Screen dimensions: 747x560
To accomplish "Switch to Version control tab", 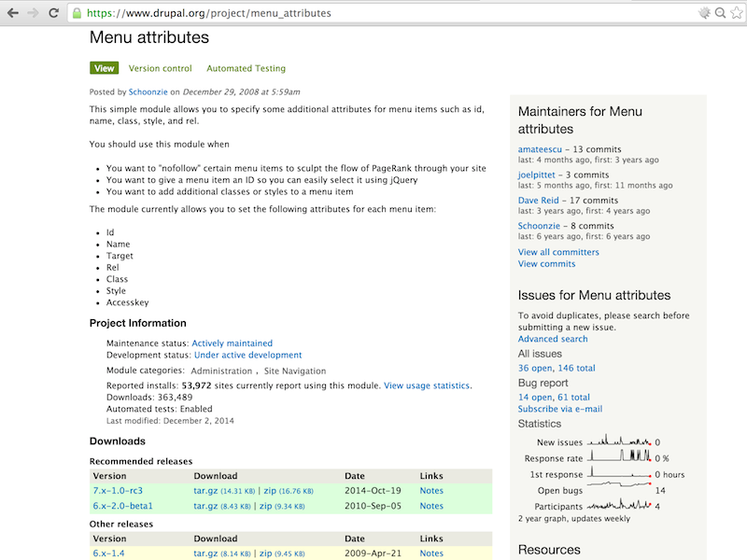I will (160, 68).
